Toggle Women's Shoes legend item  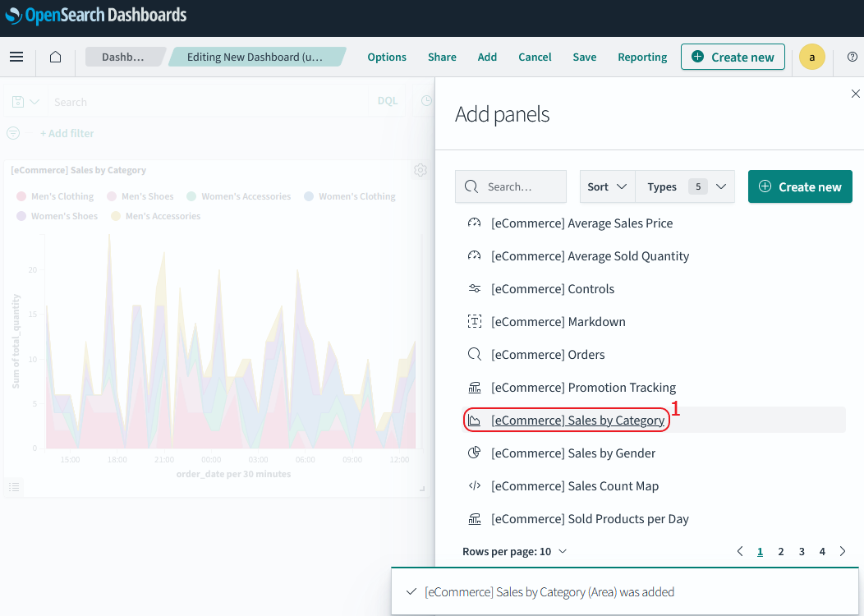57,216
